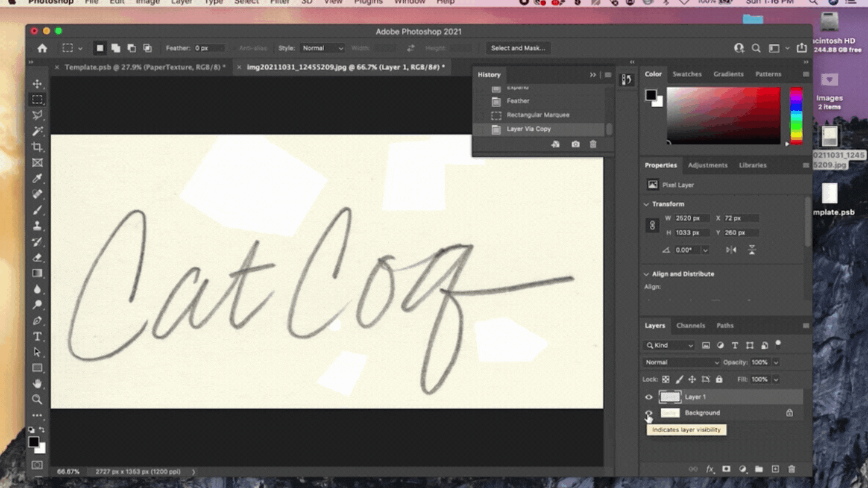Enable lock transparent pixels

tap(665, 379)
